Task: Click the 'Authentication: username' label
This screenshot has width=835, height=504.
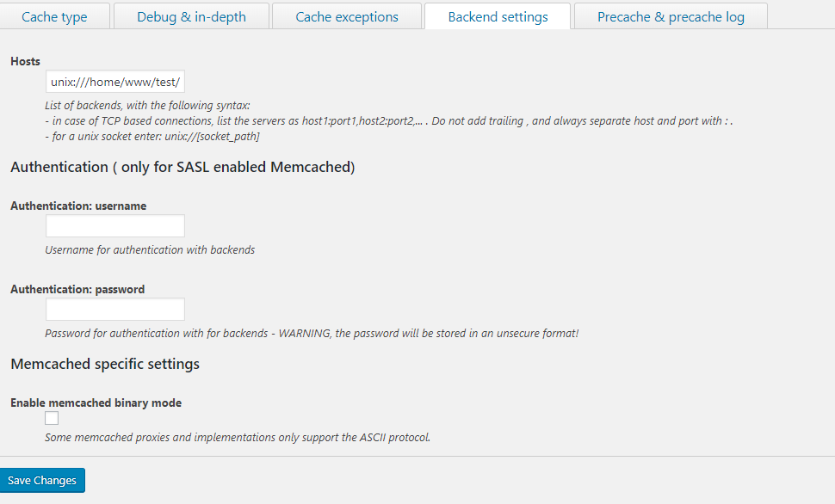Action: point(78,206)
